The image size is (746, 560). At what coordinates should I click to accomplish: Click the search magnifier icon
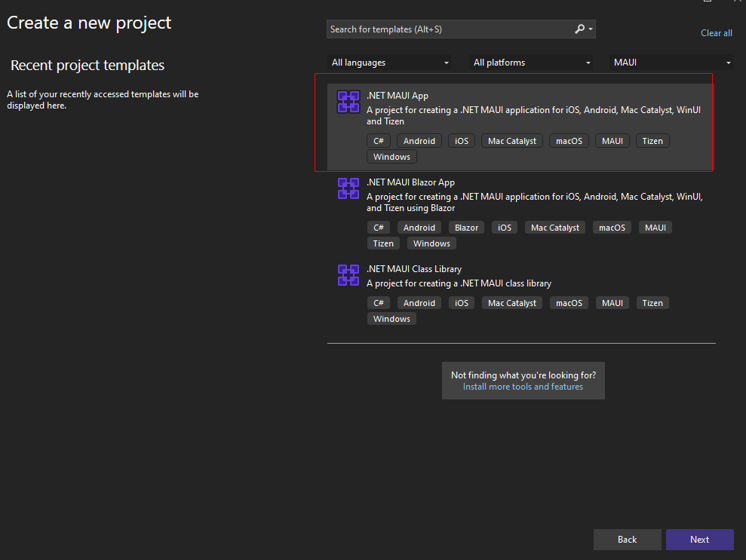point(579,29)
